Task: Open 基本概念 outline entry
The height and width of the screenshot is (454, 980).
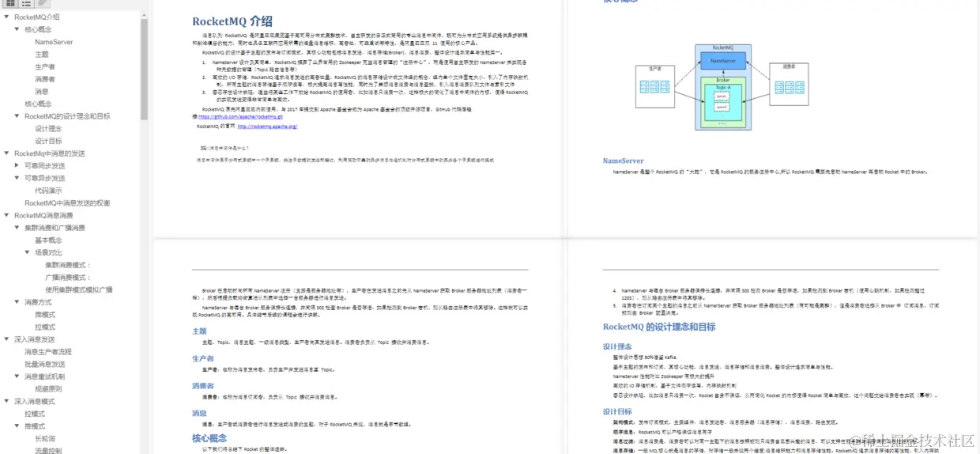Action: pos(48,240)
